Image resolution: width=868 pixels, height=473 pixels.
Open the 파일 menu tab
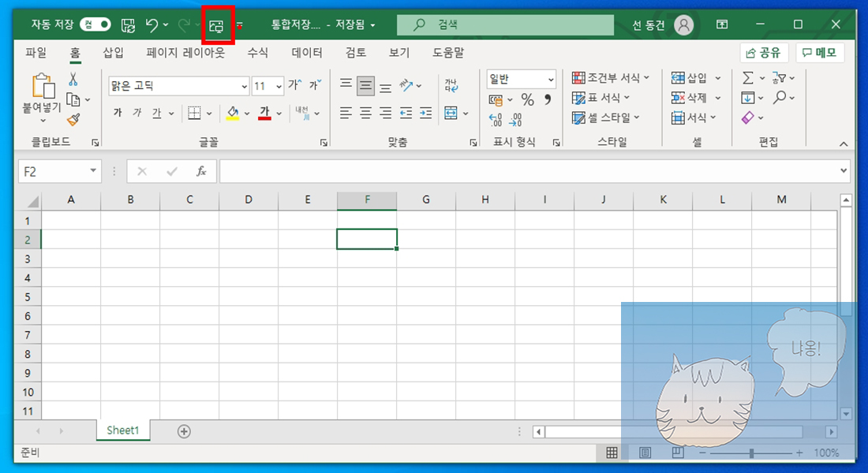pyautogui.click(x=36, y=53)
